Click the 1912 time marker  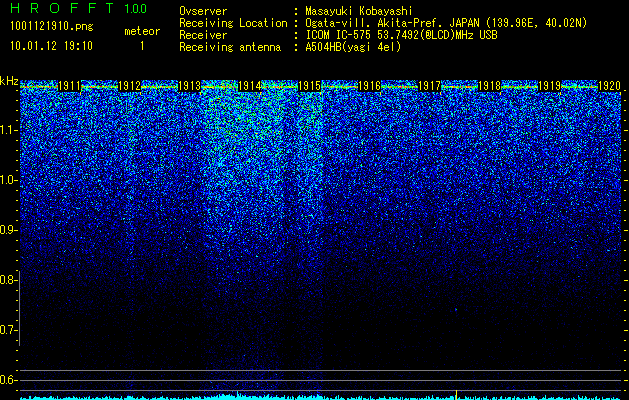tap(130, 86)
